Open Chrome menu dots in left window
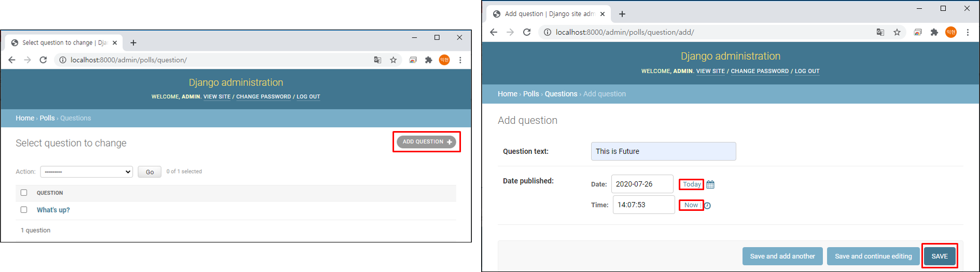Image resolution: width=980 pixels, height=272 pixels. point(460,60)
